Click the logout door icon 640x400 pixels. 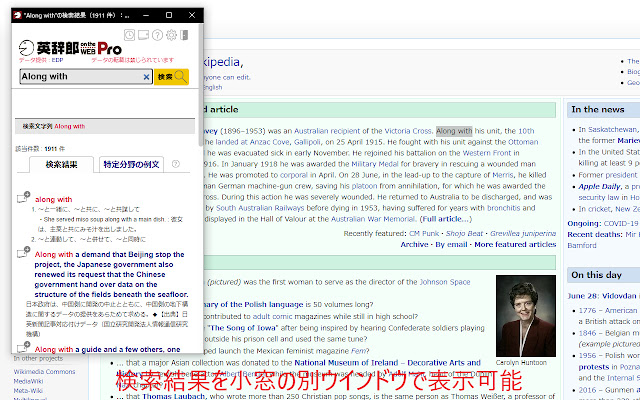coord(185,36)
